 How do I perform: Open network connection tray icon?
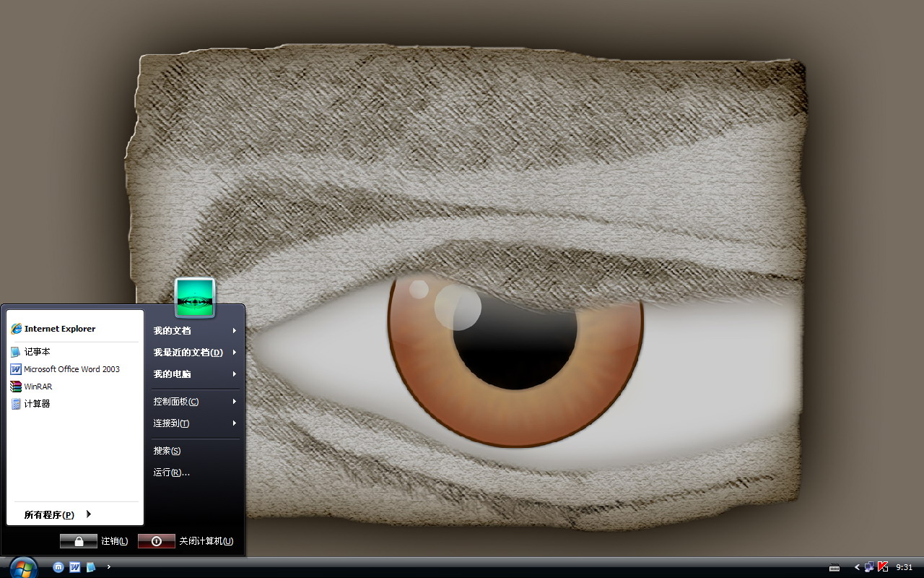click(x=869, y=567)
